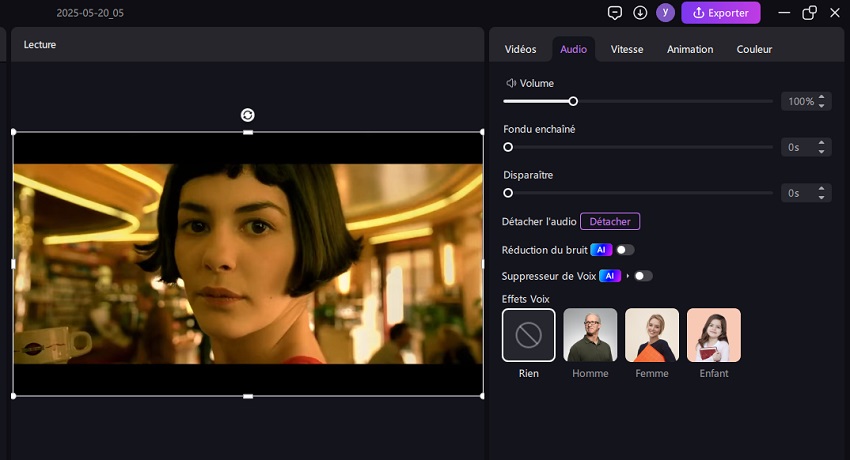This screenshot has width=850, height=460.
Task: Click the Exporter button
Action: 720,12
